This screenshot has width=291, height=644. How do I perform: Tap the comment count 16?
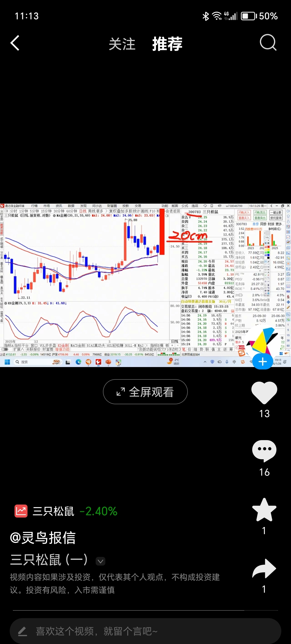click(264, 472)
